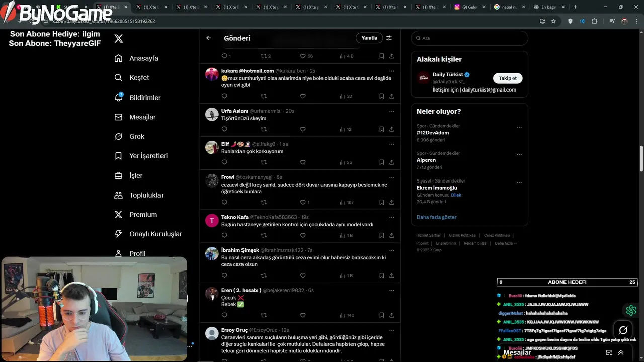The image size is (644, 362).
Task: Open the #12DevAdam trend
Action: [433, 133]
